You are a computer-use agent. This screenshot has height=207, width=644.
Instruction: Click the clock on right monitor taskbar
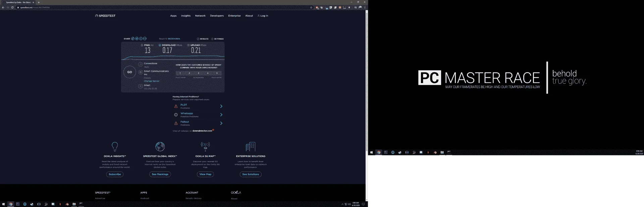639,152
